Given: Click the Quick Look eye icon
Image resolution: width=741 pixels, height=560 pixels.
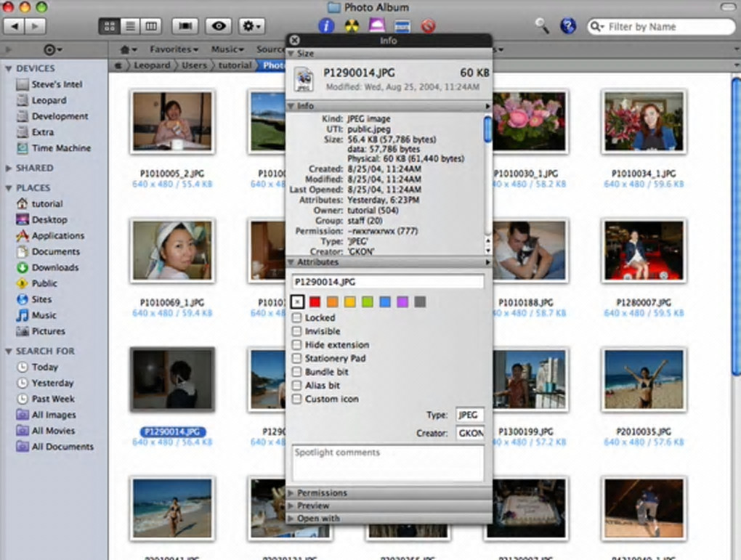Looking at the screenshot, I should click(219, 26).
